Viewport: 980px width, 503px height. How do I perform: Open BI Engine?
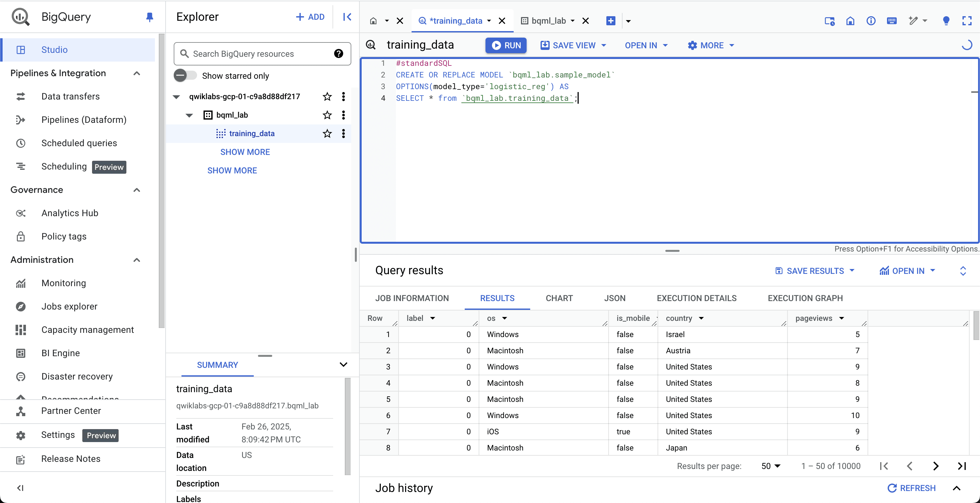[61, 353]
